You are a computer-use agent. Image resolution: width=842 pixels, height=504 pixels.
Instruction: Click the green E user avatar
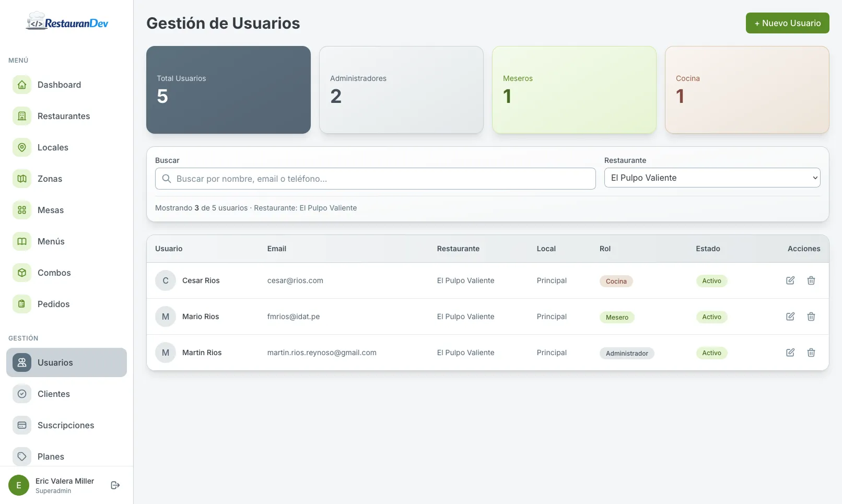click(x=19, y=485)
